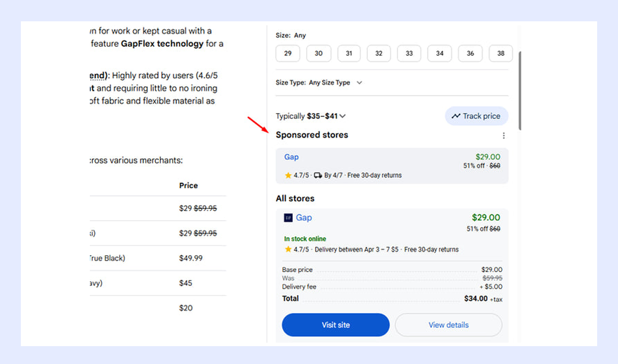Click the Gap logo icon in All stores
The image size is (618, 364).
click(288, 218)
